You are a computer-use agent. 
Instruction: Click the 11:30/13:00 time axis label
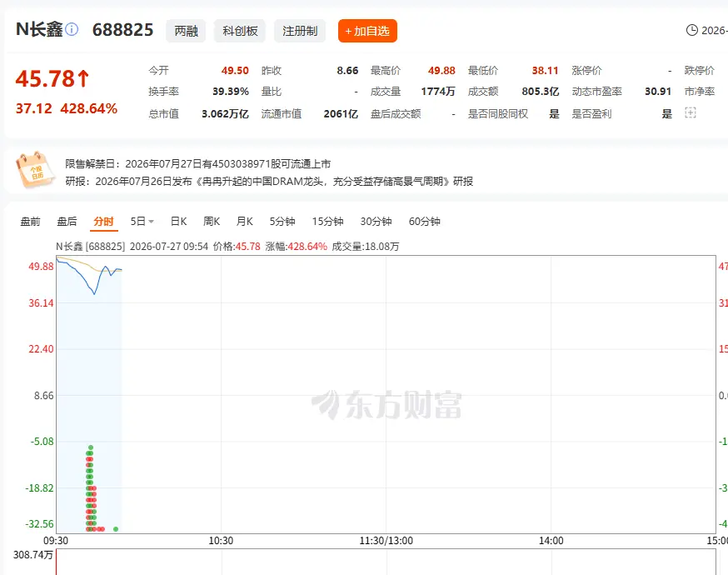point(386,541)
